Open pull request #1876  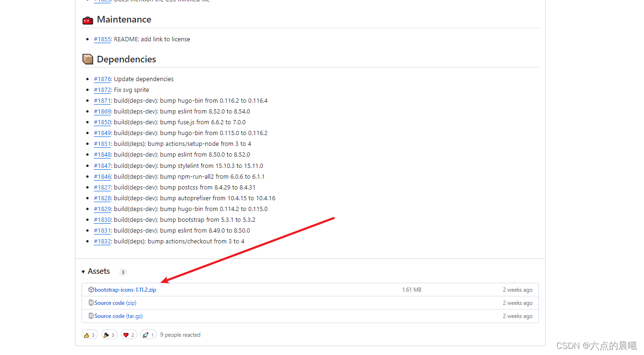[x=102, y=79]
